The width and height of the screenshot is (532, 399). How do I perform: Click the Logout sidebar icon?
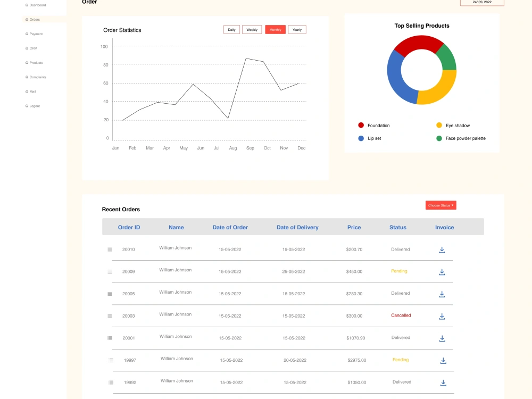click(27, 106)
